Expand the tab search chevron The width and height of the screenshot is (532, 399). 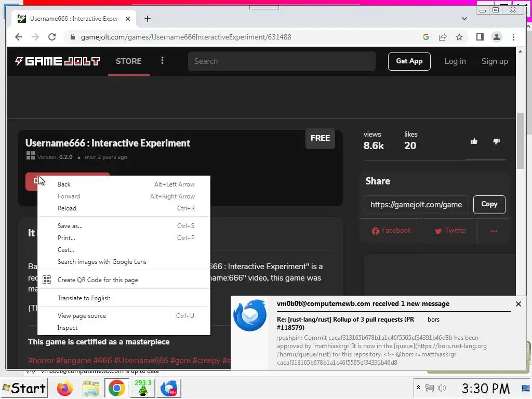pos(464,19)
